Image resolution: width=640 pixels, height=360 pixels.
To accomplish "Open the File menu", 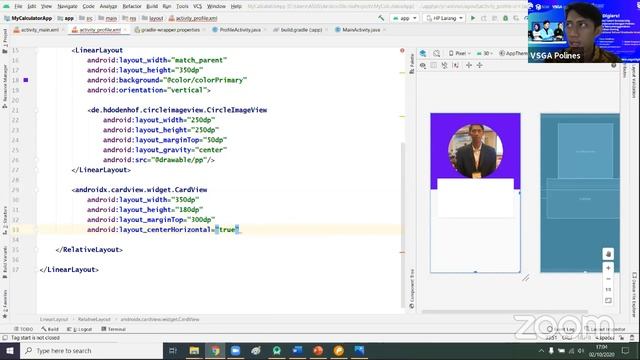I will 18,6.
